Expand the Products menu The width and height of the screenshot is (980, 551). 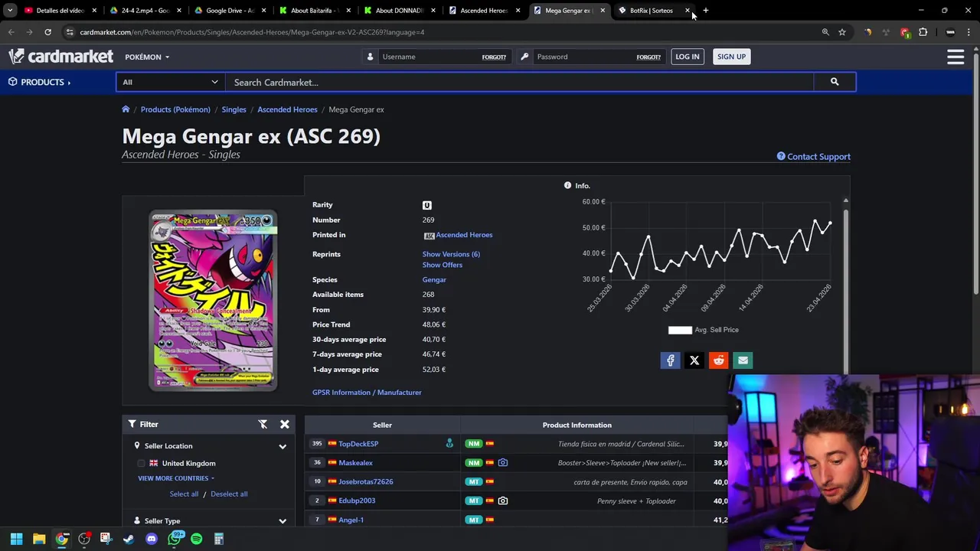click(40, 82)
